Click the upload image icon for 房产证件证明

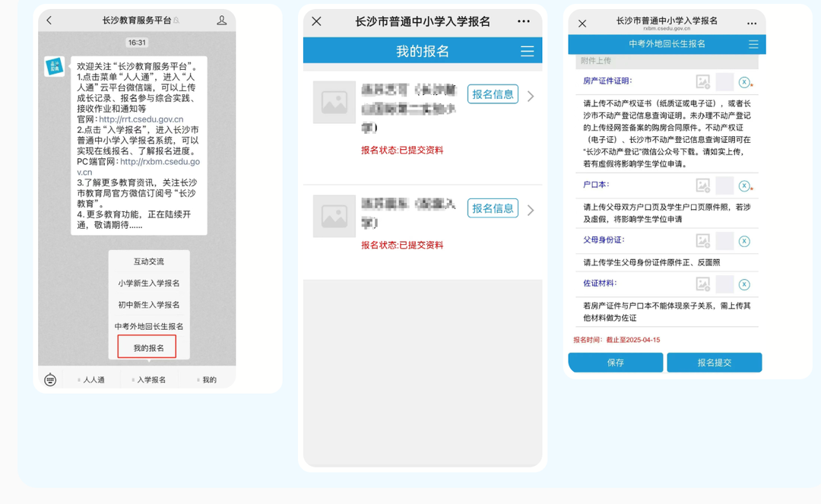pyautogui.click(x=702, y=81)
